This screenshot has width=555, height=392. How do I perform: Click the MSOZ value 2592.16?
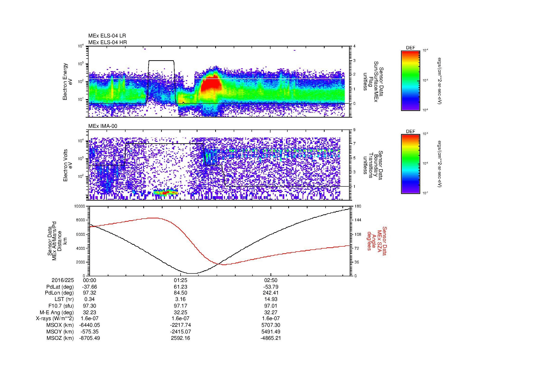click(x=181, y=338)
